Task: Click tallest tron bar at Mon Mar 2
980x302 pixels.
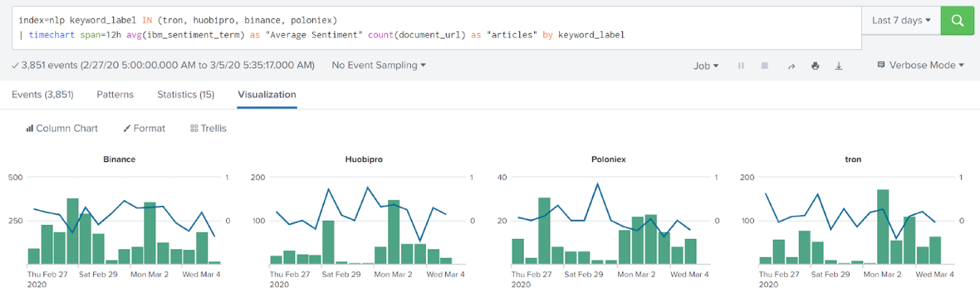Action: coord(883,227)
